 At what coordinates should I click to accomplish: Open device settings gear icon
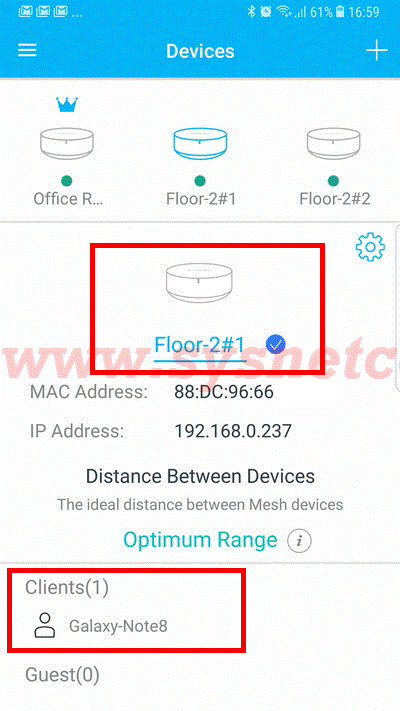371,247
